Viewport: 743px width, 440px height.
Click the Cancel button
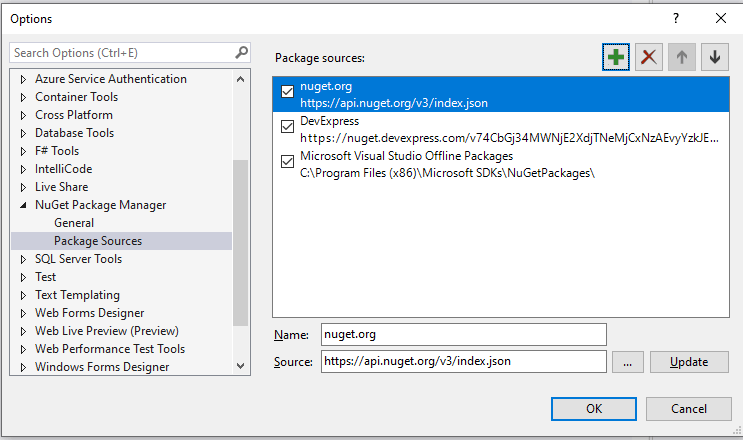688,408
